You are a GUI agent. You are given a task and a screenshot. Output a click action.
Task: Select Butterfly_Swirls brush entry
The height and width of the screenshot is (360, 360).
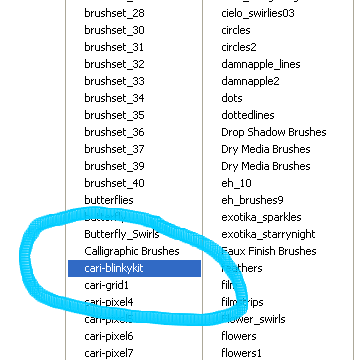tap(122, 234)
